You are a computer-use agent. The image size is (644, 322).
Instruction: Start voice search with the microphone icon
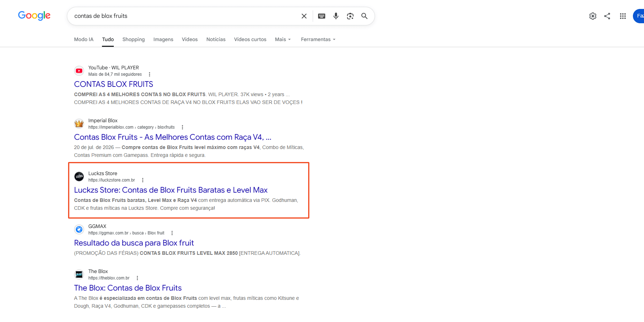coord(336,16)
